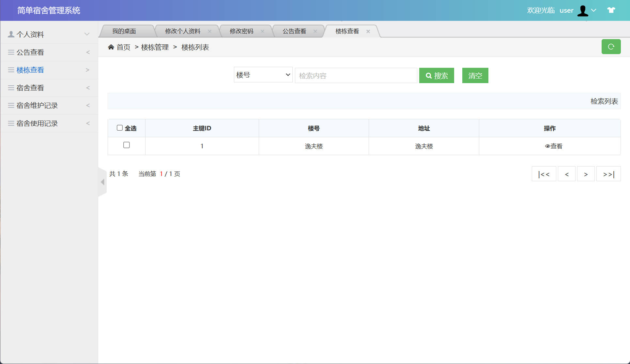Click the magnifier icon on the 搜索 button
The width and height of the screenshot is (630, 364).
[x=429, y=75]
